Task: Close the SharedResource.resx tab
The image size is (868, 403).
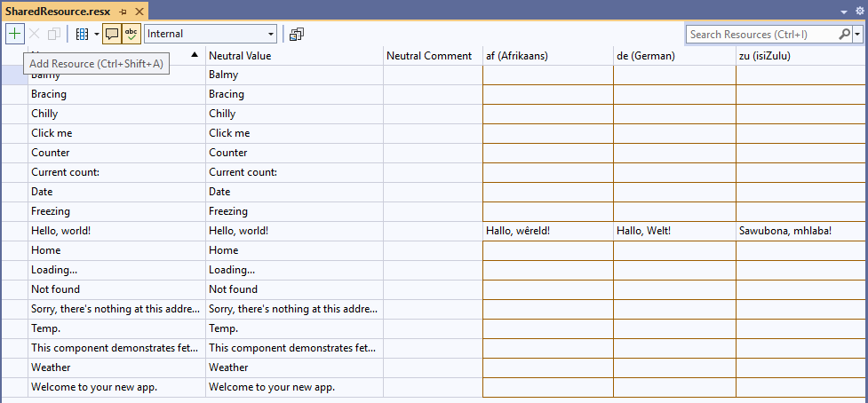Action: tap(139, 11)
